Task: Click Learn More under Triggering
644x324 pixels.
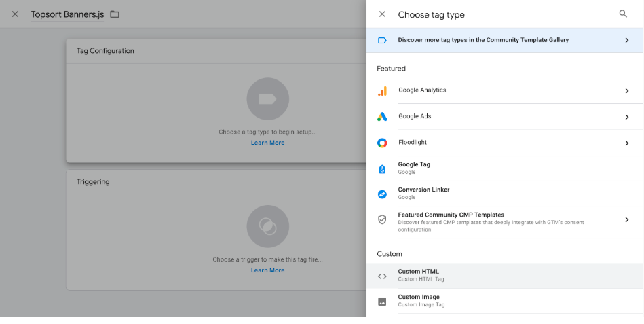Action: click(x=267, y=270)
